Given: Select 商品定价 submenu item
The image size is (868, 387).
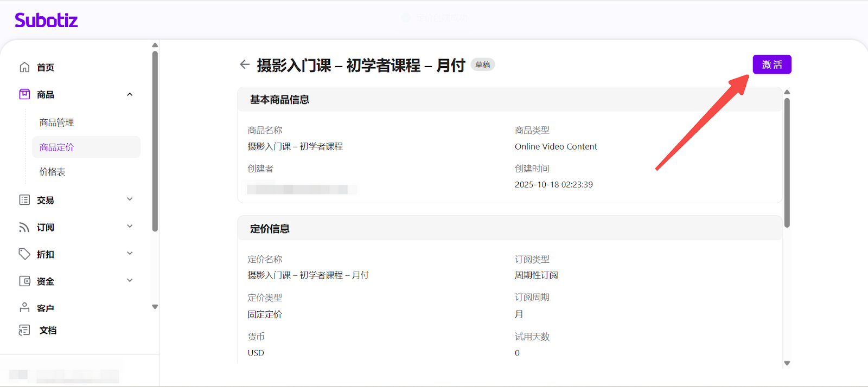Looking at the screenshot, I should point(57,147).
